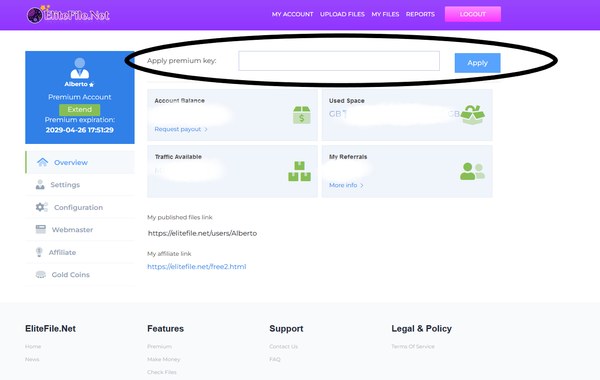Click the Account Balance money box icon

[302, 115]
